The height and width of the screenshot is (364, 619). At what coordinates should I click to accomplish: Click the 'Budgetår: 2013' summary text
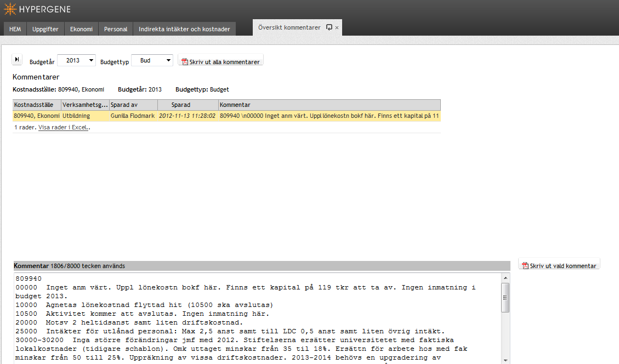[x=140, y=89]
